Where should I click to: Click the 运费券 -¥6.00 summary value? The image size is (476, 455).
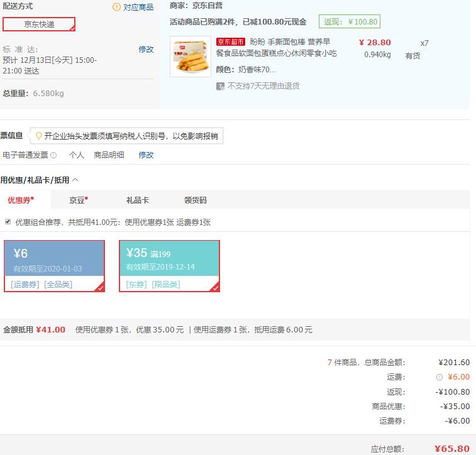[x=457, y=420]
